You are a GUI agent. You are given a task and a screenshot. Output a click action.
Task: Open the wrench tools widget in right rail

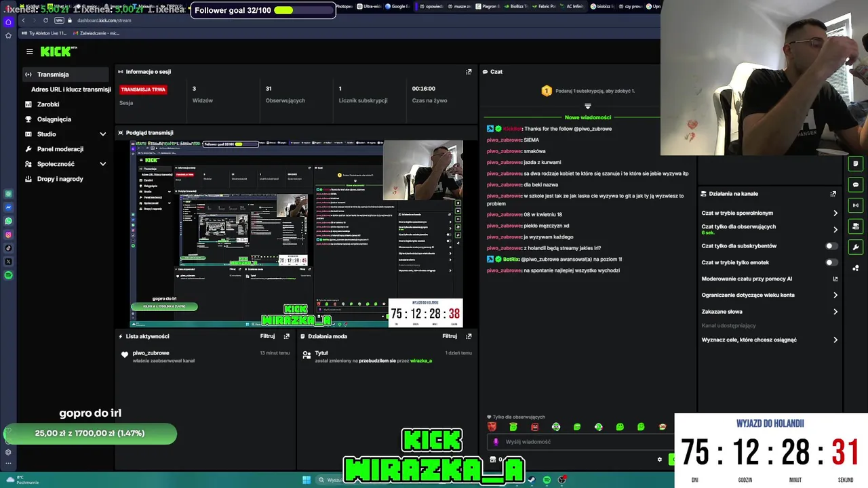[x=856, y=247]
